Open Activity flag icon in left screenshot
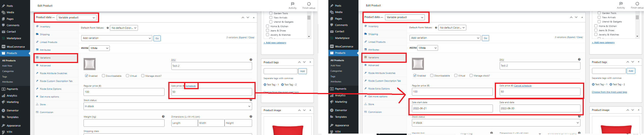This screenshot has width=644, height=135. pyautogui.click(x=293, y=4)
